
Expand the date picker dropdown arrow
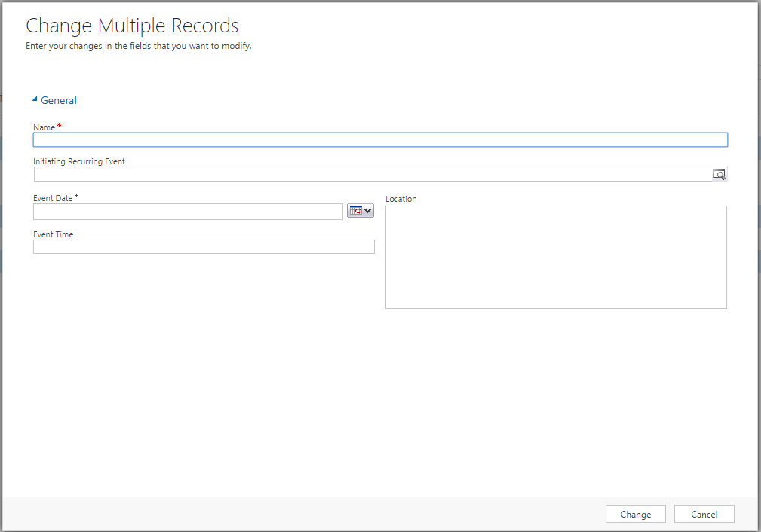368,212
